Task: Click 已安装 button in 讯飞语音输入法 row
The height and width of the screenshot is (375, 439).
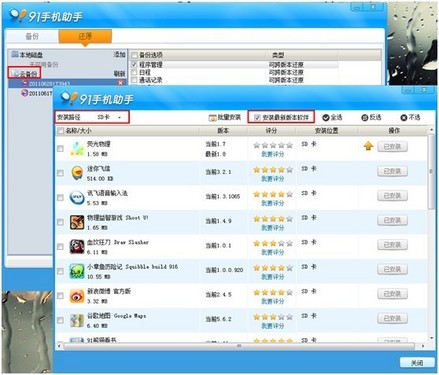Action: pos(392,196)
